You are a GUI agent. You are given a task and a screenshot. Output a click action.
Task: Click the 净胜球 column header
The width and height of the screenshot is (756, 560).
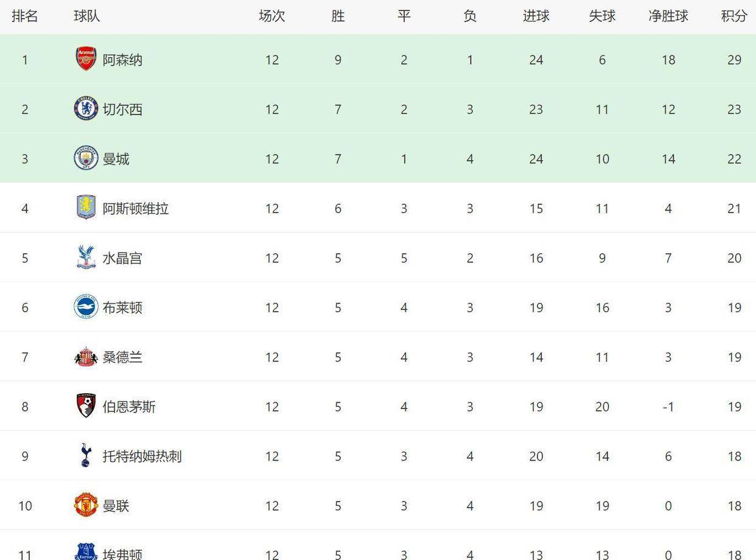point(668,16)
